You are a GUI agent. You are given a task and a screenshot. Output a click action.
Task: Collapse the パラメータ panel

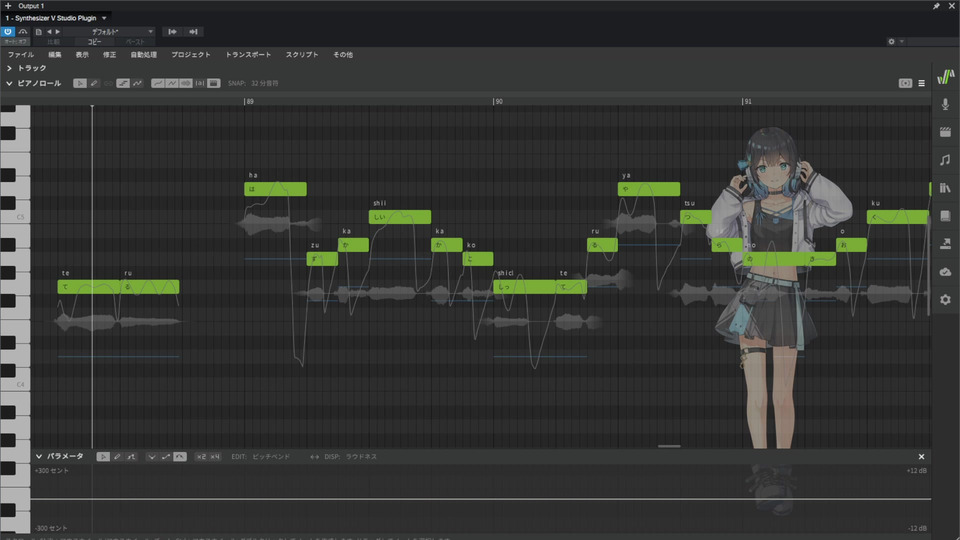coord(39,456)
